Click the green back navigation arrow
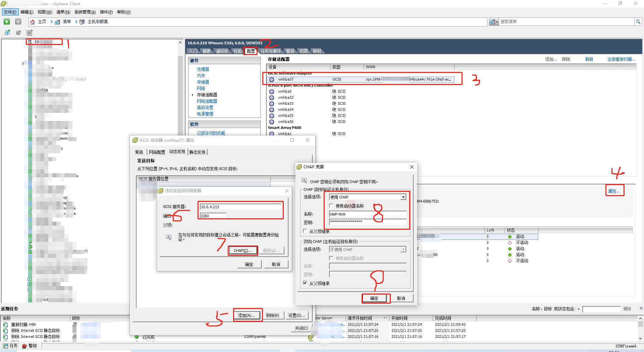This screenshot has height=352, width=644. pyautogui.click(x=7, y=21)
